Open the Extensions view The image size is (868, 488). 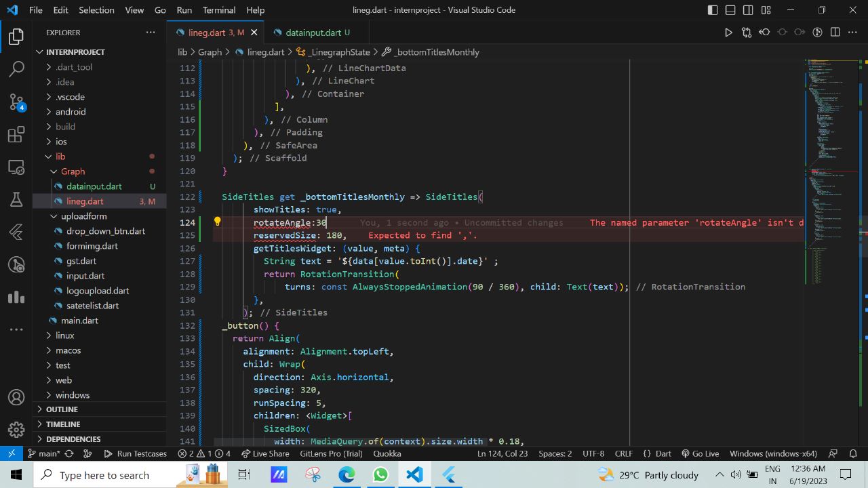click(x=16, y=135)
